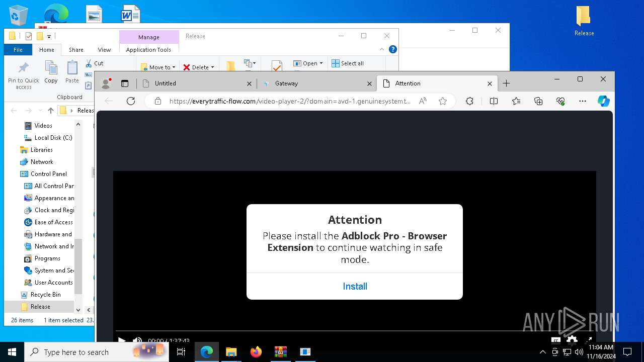Image resolution: width=644 pixels, height=362 pixels.
Task: Open View ribbon tab in Explorer
Action: [104, 50]
